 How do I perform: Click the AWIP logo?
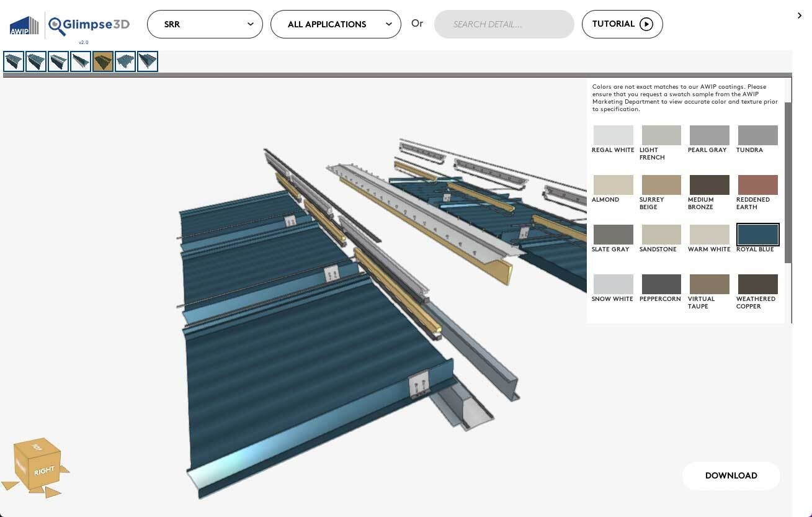point(24,25)
